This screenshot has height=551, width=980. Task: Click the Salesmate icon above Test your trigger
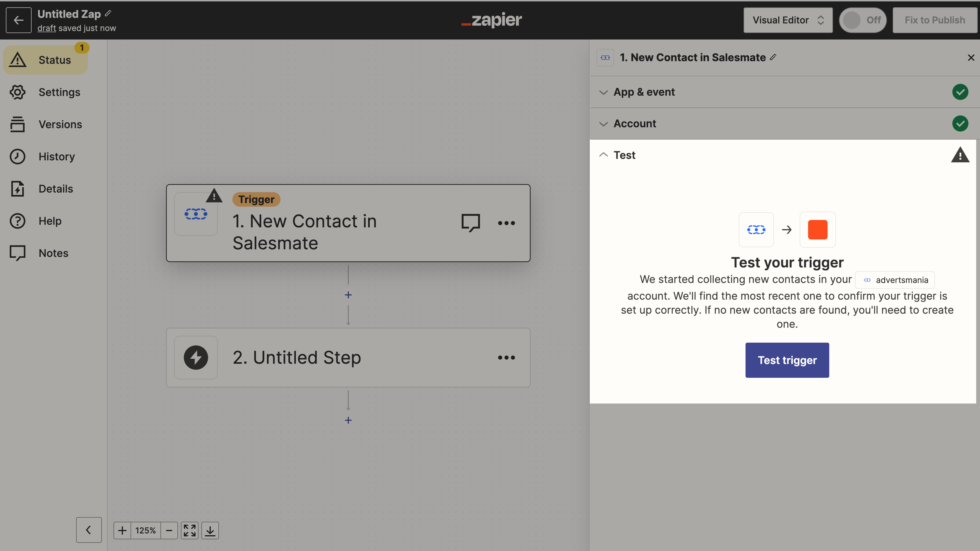coord(756,230)
